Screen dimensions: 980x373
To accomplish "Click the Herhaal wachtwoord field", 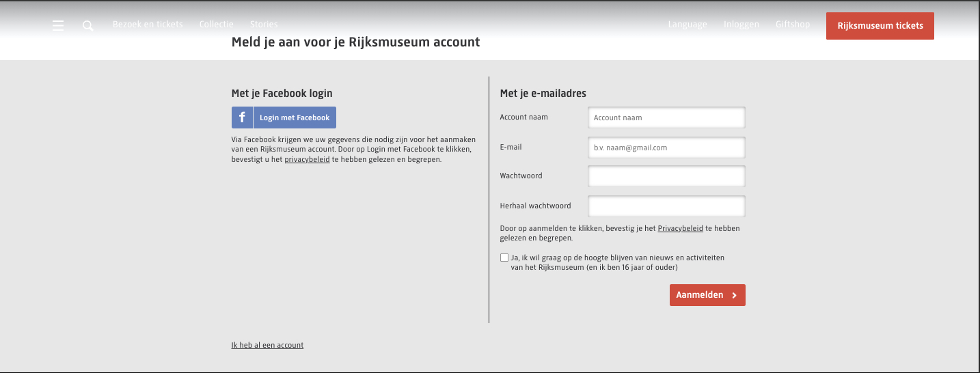I will 666,206.
